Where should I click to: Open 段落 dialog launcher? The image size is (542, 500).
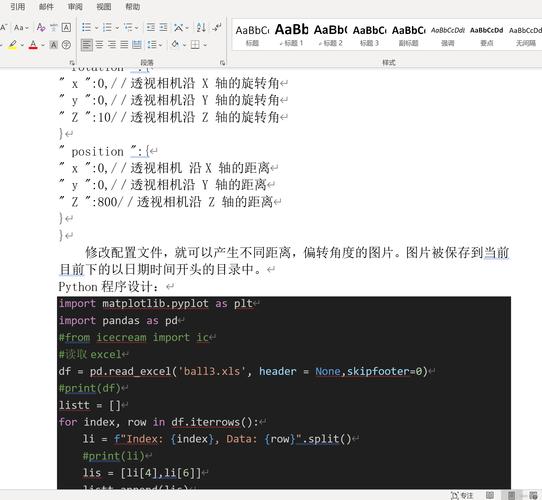pyautogui.click(x=223, y=63)
